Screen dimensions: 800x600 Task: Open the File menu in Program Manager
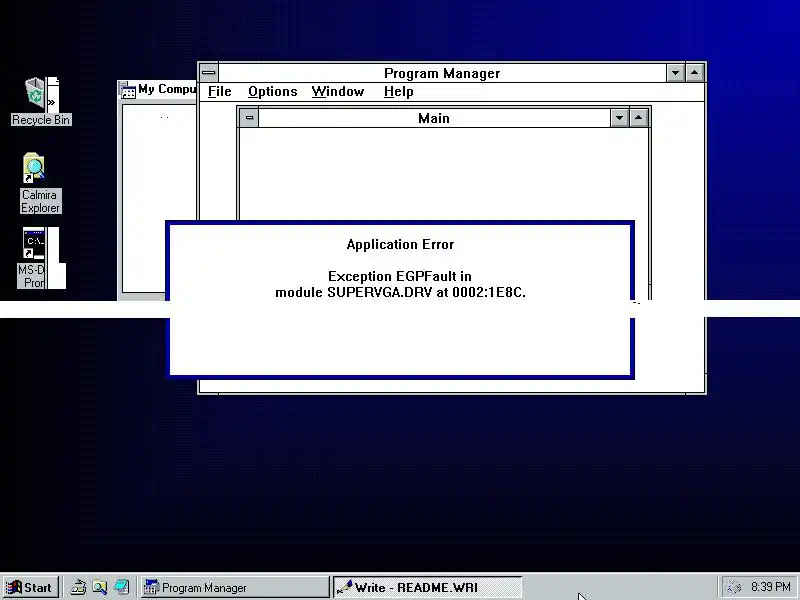[219, 92]
